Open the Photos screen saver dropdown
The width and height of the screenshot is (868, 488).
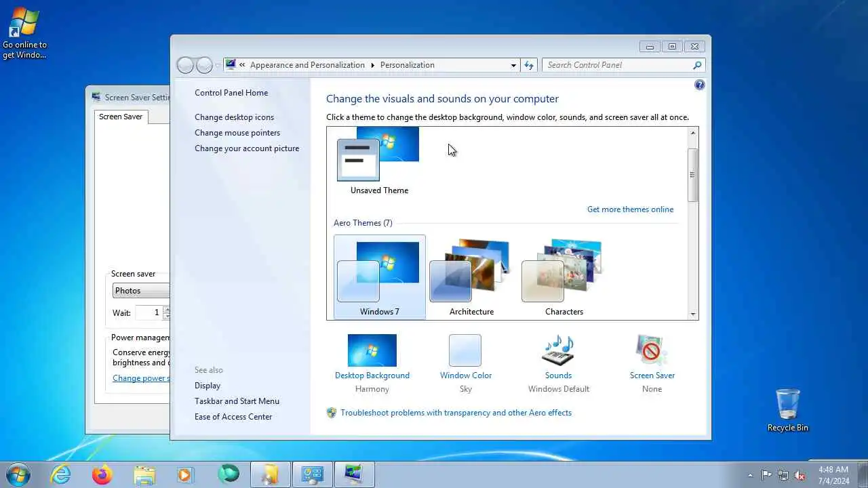[x=141, y=291]
